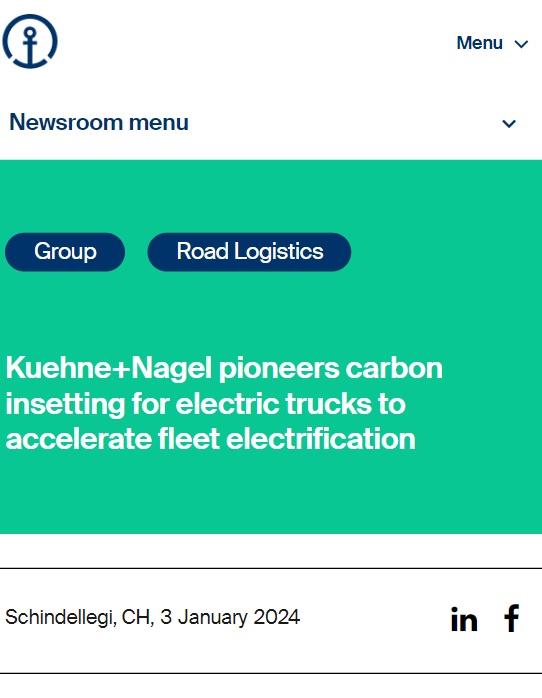
Task: Expand the Newsroom menu chevron
Action: [509, 123]
